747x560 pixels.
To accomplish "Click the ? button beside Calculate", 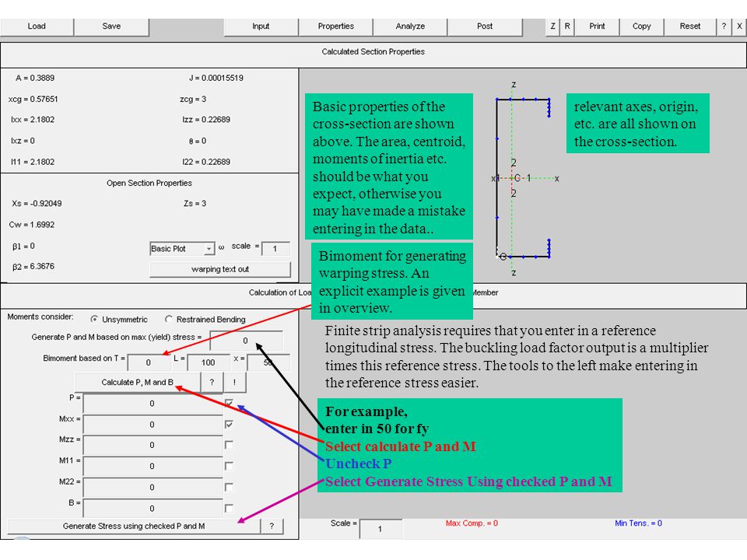I will [212, 383].
